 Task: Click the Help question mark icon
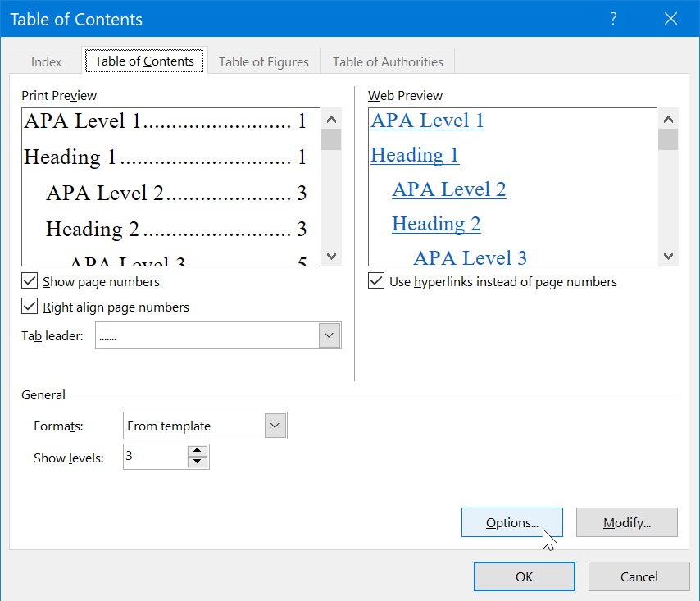click(x=613, y=18)
